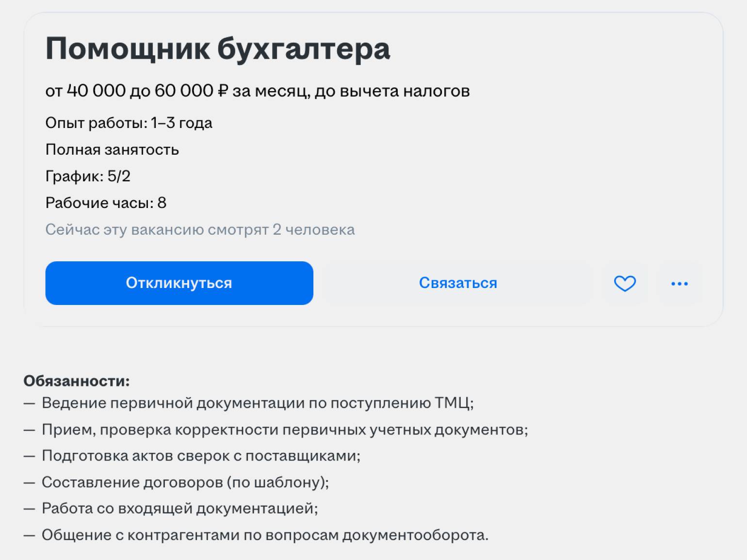
Task: Click the Полная занятость text
Action: [112, 150]
